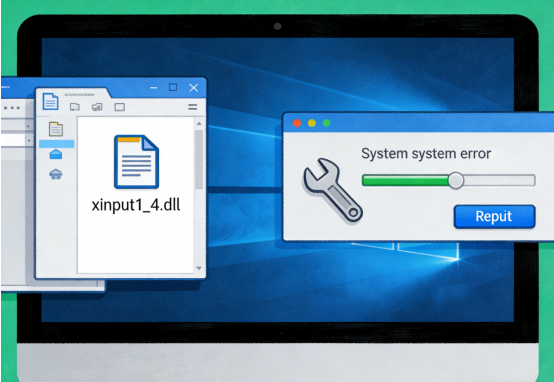Select the highlighted row in file sidebar
Viewport: 554px width, 382px height.
57,144
